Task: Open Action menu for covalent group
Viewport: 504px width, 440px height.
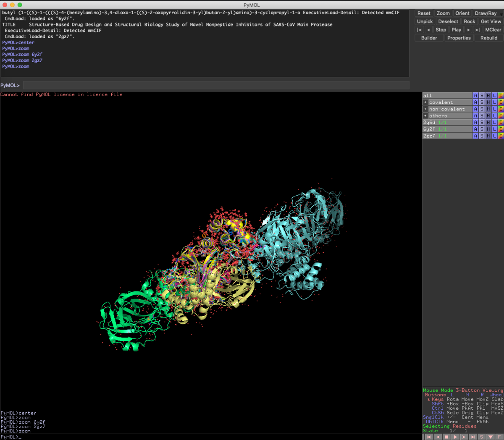Action: click(475, 102)
